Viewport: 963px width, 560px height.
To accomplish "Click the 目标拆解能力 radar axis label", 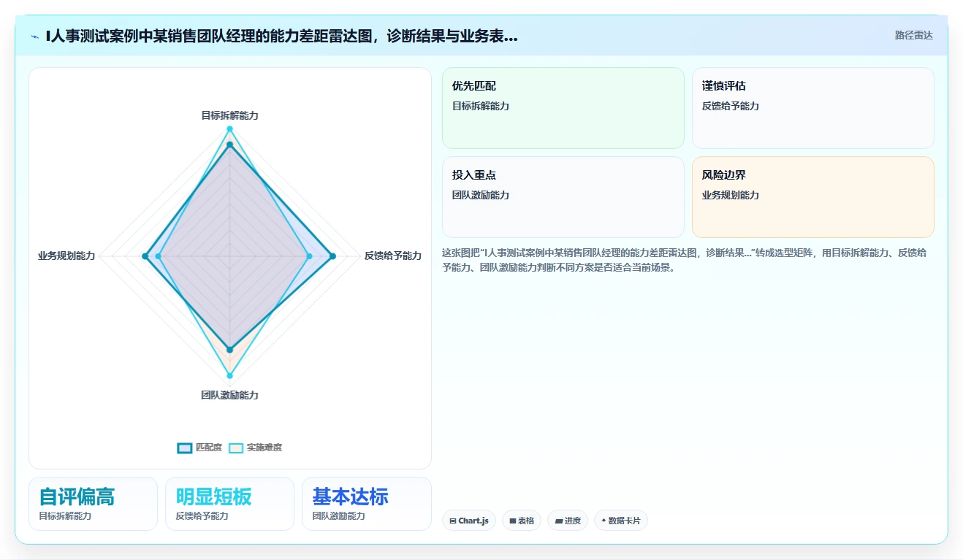I will (x=230, y=115).
